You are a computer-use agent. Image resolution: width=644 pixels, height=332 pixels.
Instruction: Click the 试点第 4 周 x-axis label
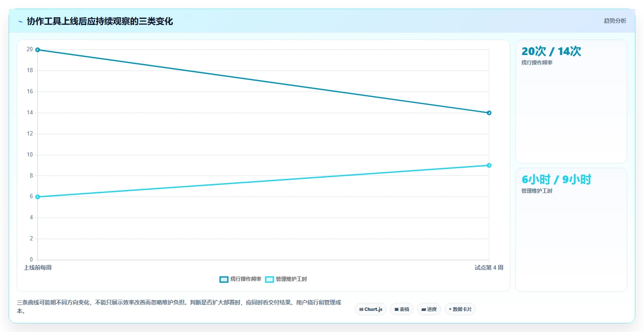click(489, 267)
